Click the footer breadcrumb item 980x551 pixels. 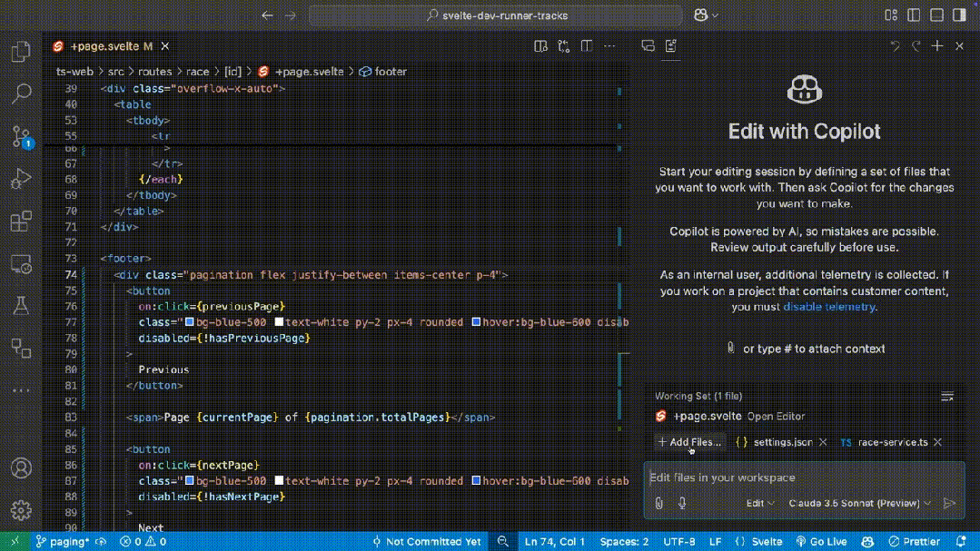[391, 72]
